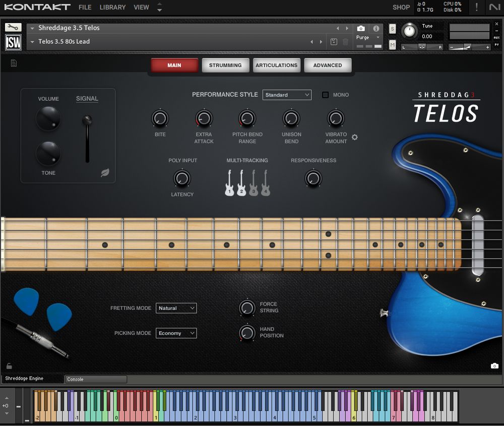
Task: Click the PV button in instrument header
Action: [496, 45]
